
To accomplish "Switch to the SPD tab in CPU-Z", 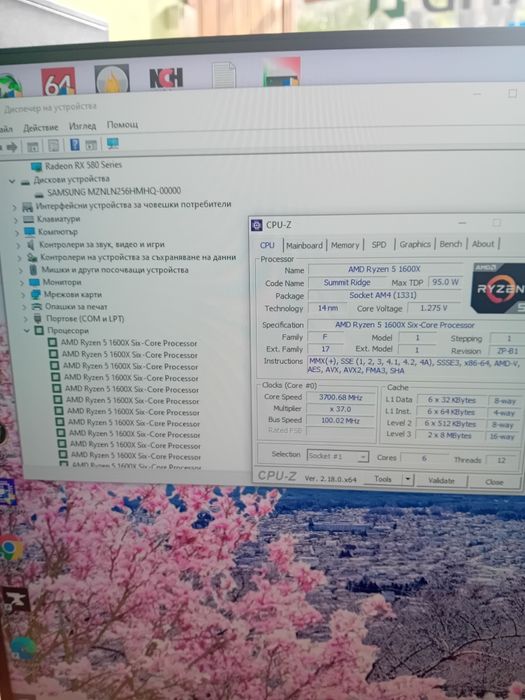I will (x=379, y=245).
